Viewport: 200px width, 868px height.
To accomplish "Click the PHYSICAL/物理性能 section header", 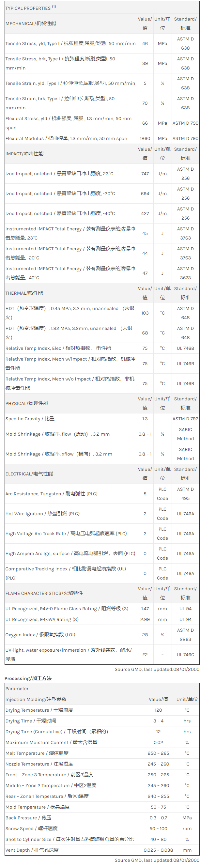I will pyautogui.click(x=27, y=403).
